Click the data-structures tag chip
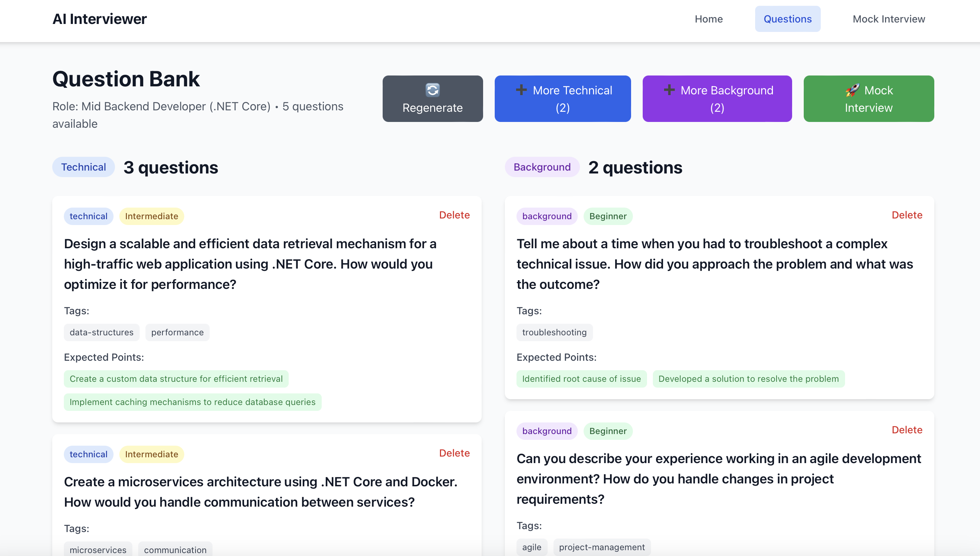The image size is (980, 556). (102, 332)
